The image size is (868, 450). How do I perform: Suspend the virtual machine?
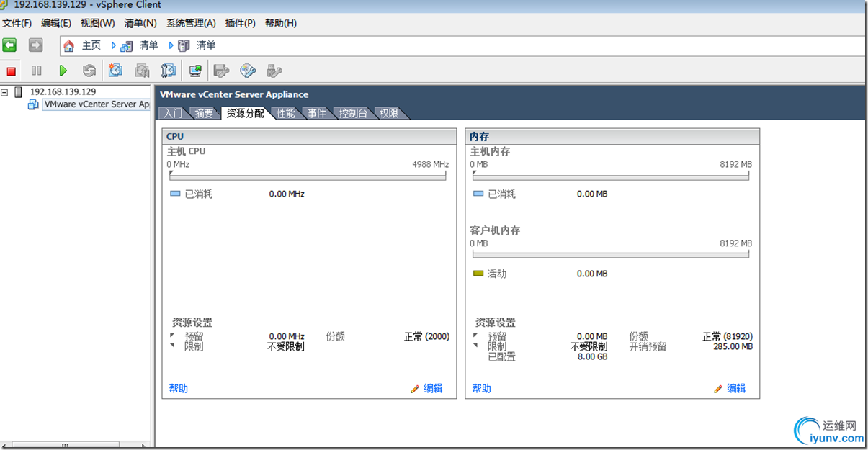click(x=36, y=71)
